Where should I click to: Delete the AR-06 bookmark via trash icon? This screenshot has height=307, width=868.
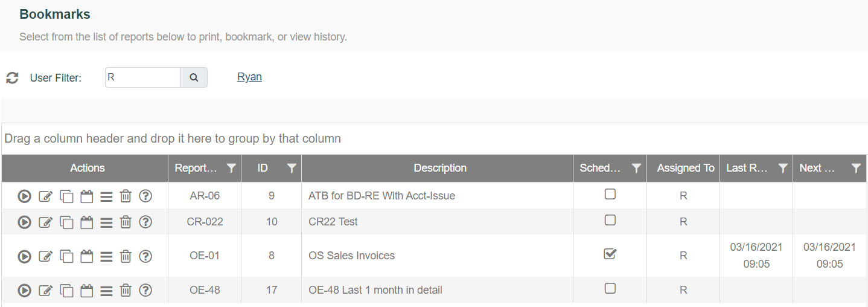[126, 196]
